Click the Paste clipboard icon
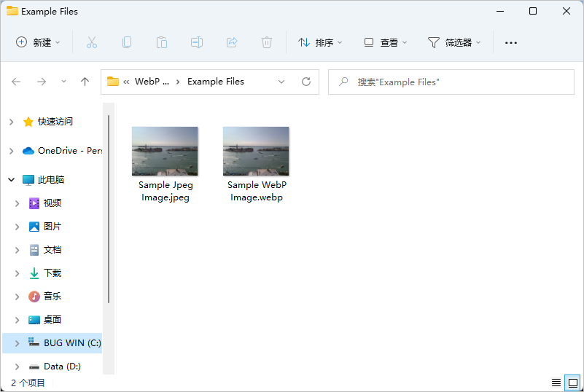Image resolution: width=584 pixels, height=392 pixels. click(162, 42)
